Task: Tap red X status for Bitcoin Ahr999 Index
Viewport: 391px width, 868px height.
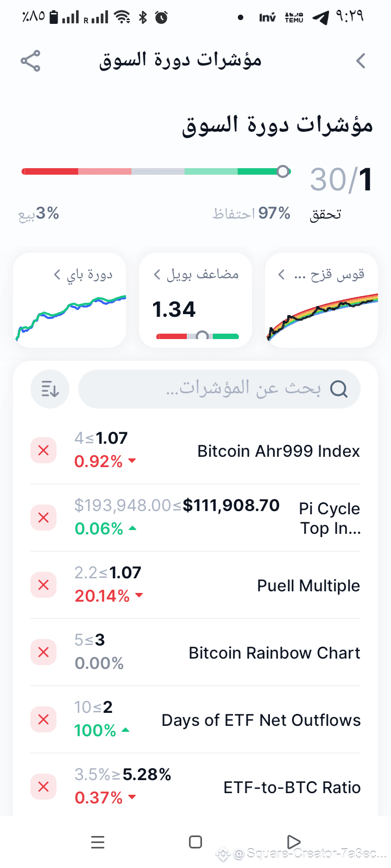Action: point(43,450)
